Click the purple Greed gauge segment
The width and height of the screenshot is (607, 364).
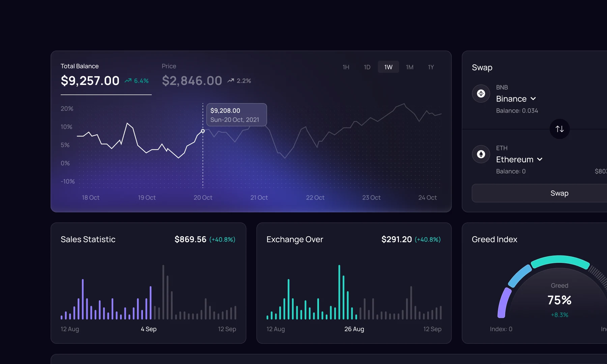coord(504,303)
